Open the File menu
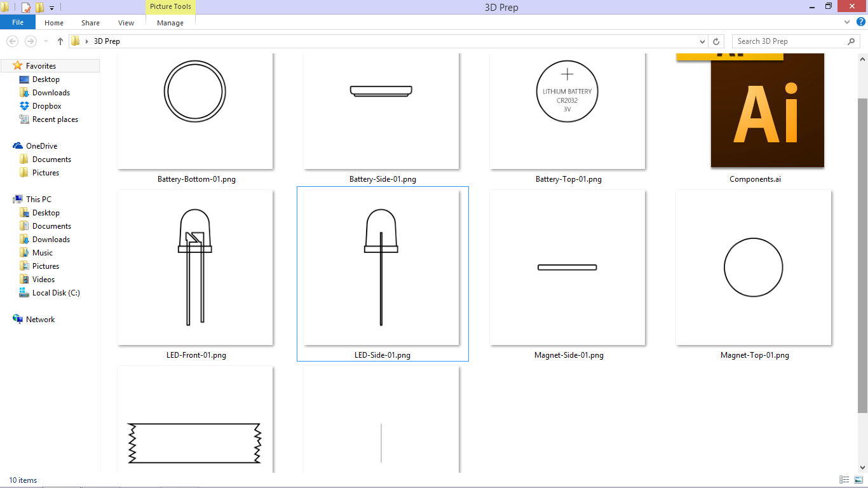The image size is (868, 488). click(18, 22)
